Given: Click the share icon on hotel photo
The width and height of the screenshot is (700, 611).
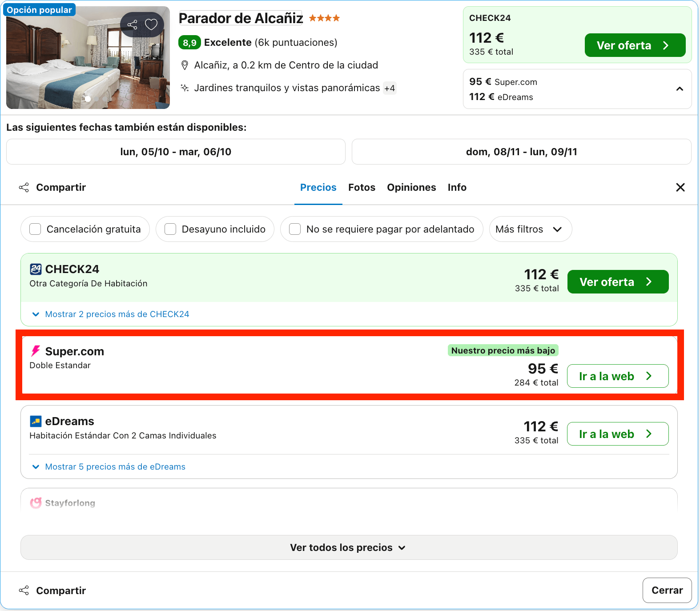Looking at the screenshot, I should click(x=132, y=24).
